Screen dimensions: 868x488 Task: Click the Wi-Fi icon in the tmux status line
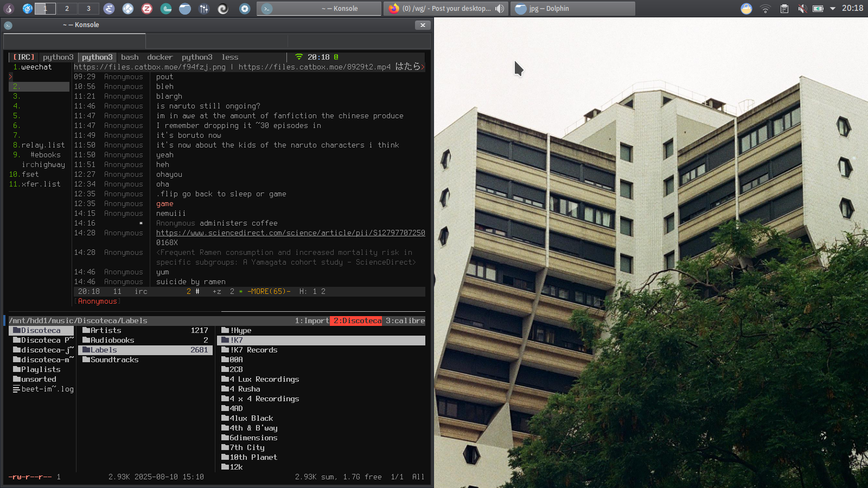tap(299, 57)
